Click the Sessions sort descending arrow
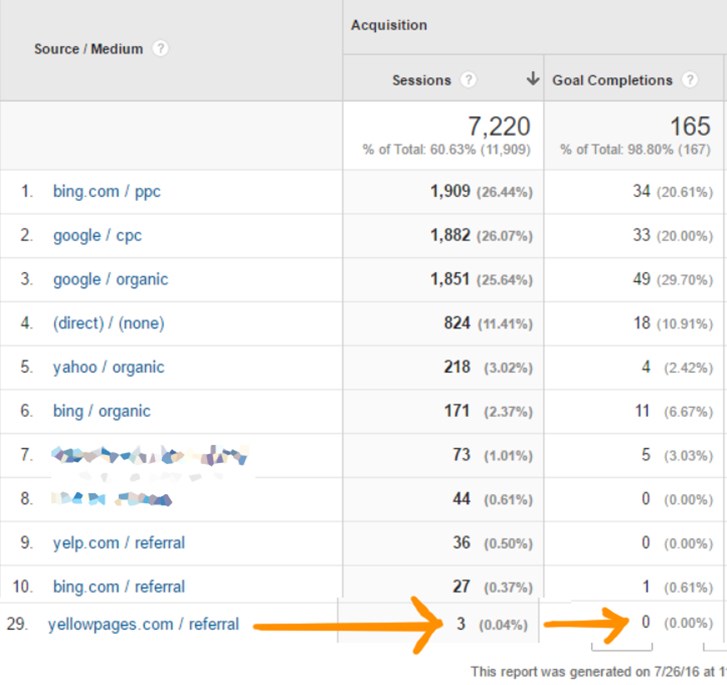 pos(533,80)
